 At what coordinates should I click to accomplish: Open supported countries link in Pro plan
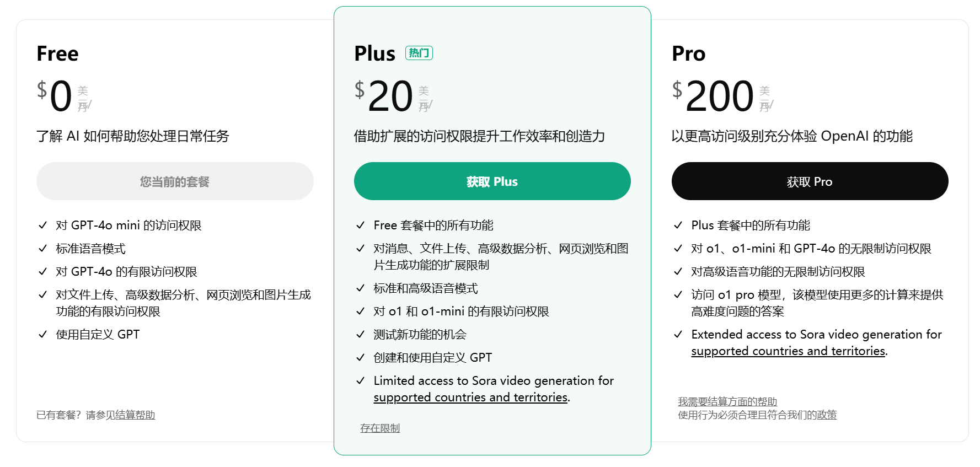coord(788,351)
